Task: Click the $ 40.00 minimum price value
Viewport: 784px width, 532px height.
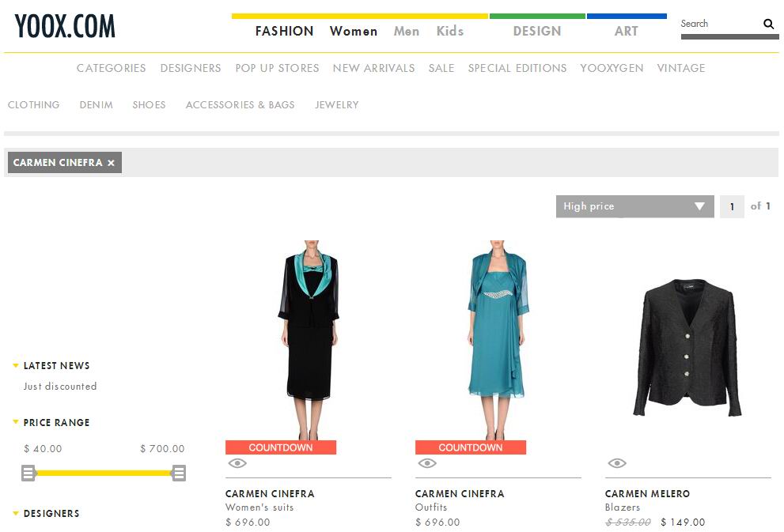Action: pyautogui.click(x=43, y=448)
